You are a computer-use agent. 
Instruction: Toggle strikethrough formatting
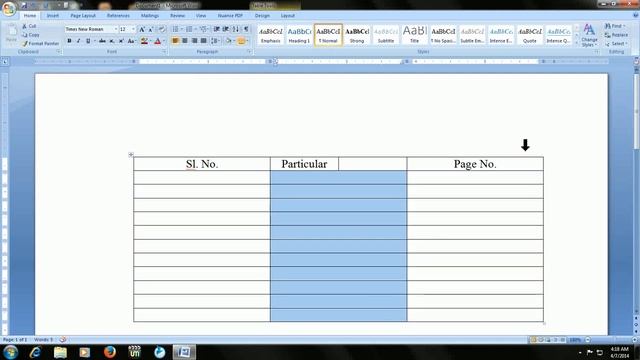click(x=102, y=41)
